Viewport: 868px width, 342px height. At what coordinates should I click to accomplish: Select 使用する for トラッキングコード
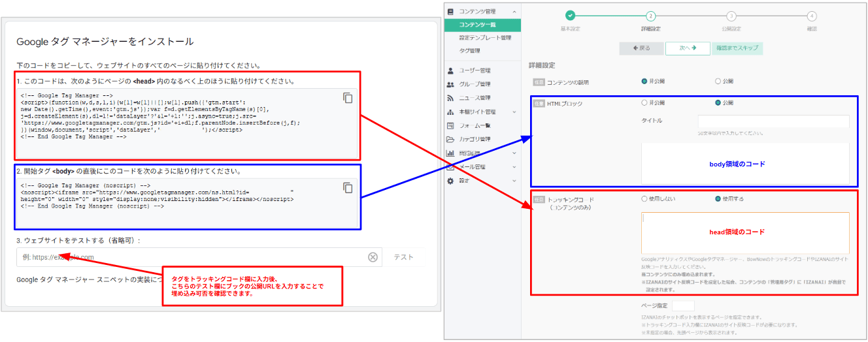tap(719, 198)
